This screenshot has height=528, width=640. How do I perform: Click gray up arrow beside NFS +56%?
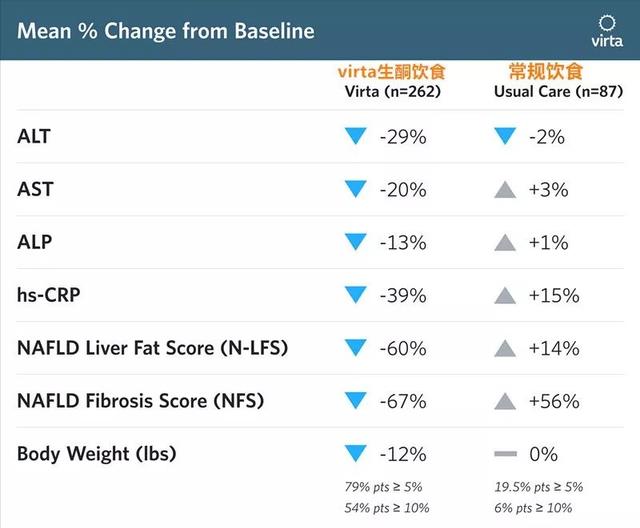(x=507, y=400)
